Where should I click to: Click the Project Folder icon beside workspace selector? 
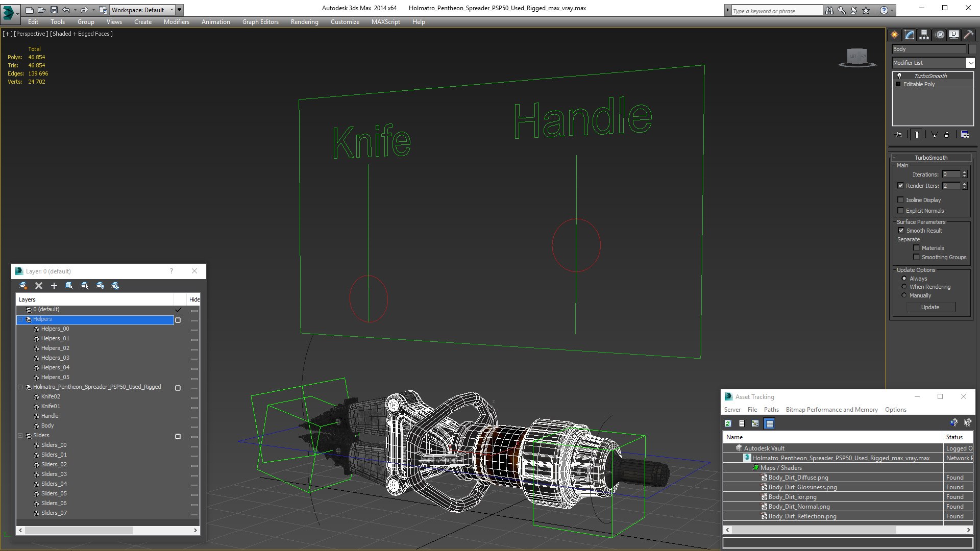pos(103,10)
